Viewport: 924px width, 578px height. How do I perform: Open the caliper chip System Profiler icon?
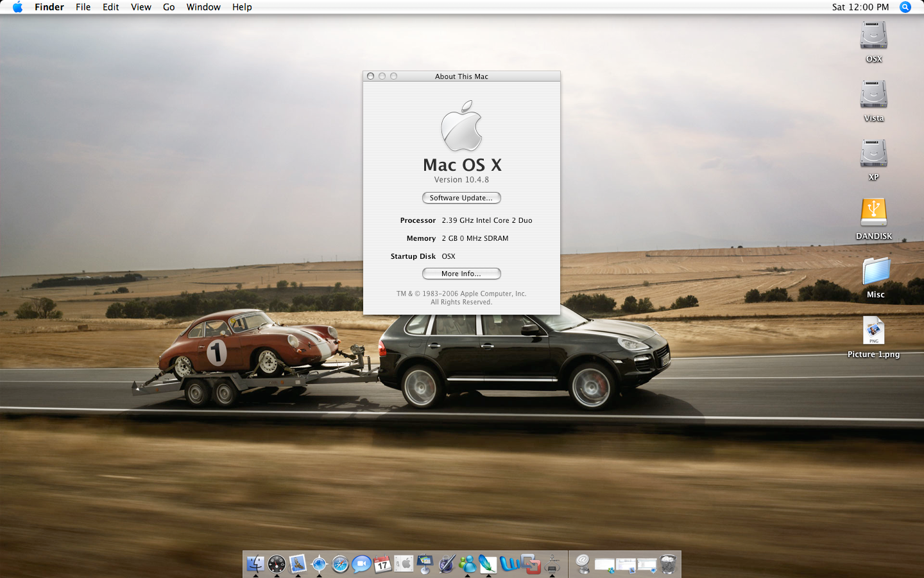coord(552,564)
